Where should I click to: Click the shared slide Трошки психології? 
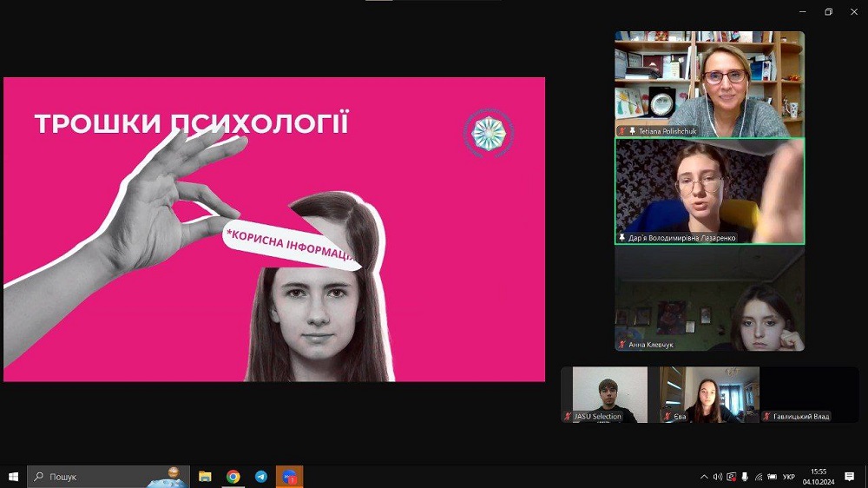coord(274,229)
